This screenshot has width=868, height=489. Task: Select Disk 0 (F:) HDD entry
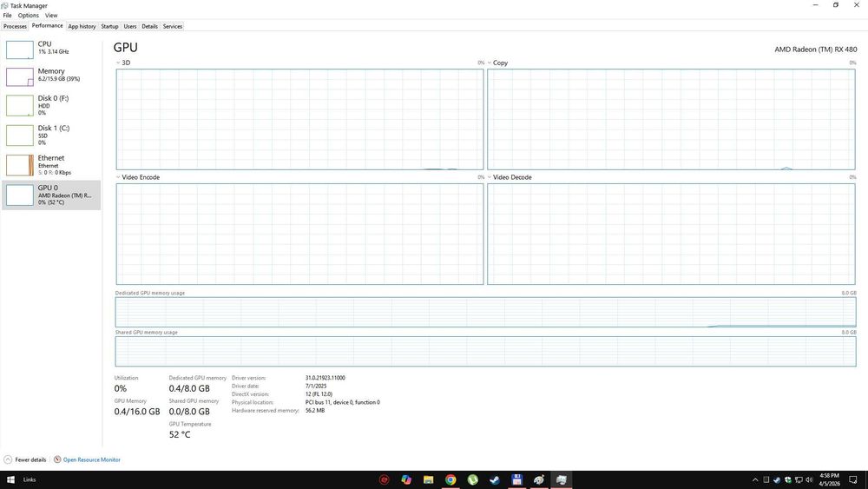(x=51, y=105)
